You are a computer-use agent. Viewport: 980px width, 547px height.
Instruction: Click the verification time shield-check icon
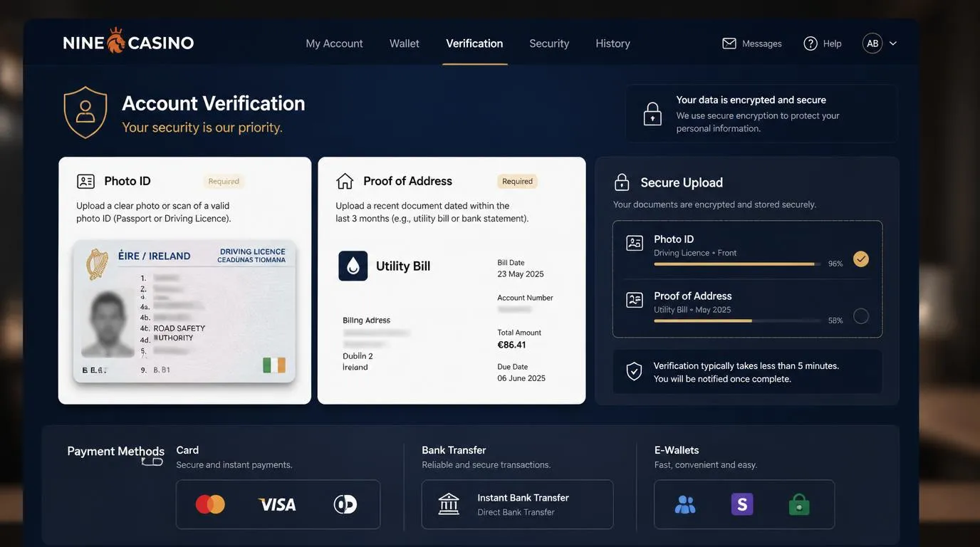tap(634, 371)
